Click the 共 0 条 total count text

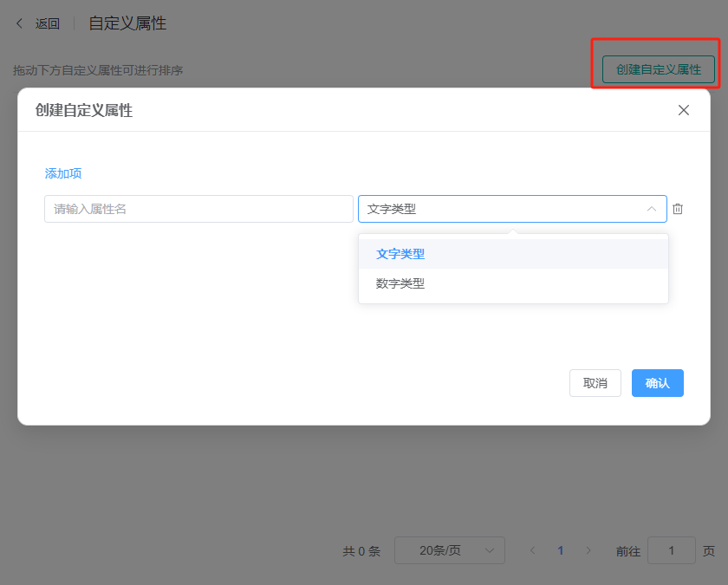pos(361,550)
